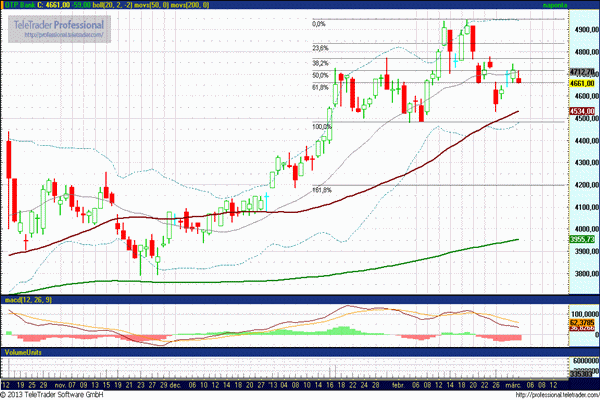The height and width of the screenshot is (400, 600).
Task: Open the footer professional.teletrader.com link
Action: pyautogui.click(x=551, y=395)
